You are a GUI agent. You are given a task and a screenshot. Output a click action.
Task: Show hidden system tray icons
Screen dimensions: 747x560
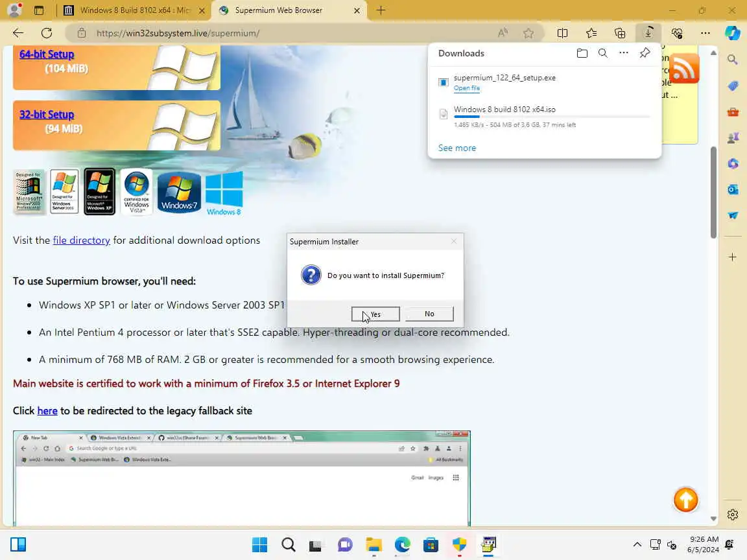click(637, 544)
